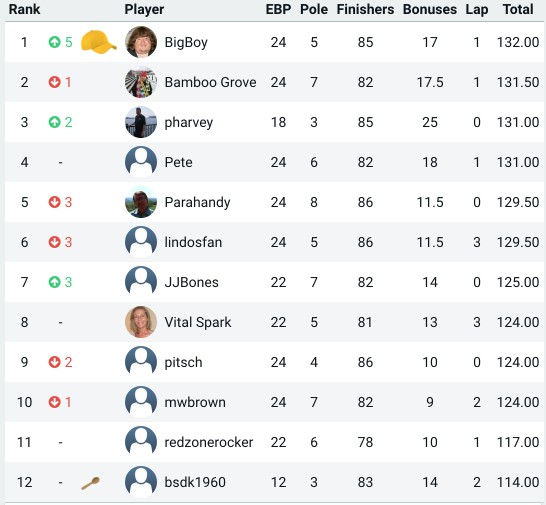Open BigBoy's profile avatar
This screenshot has height=505, width=546.
click(141, 42)
